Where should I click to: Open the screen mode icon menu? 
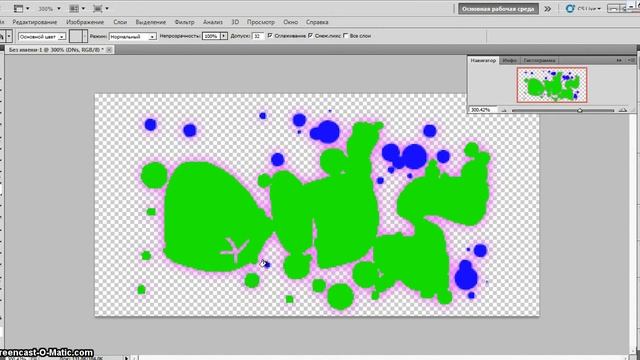pos(100,8)
